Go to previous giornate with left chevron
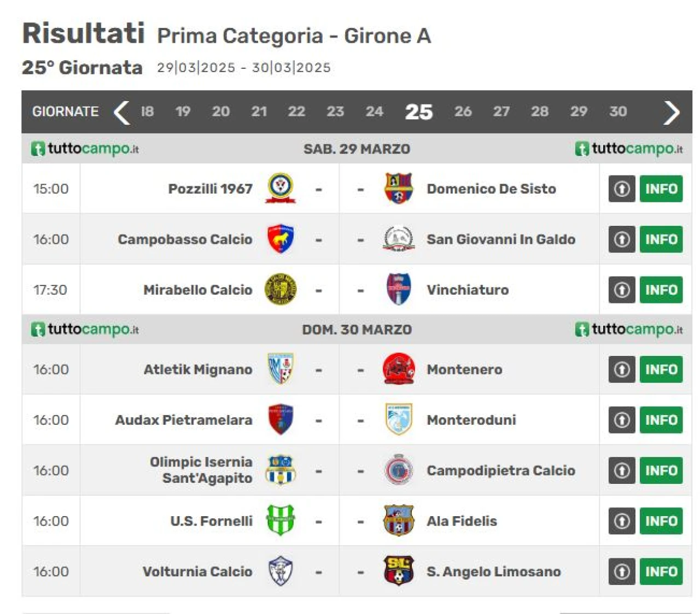700x614 pixels. click(121, 113)
